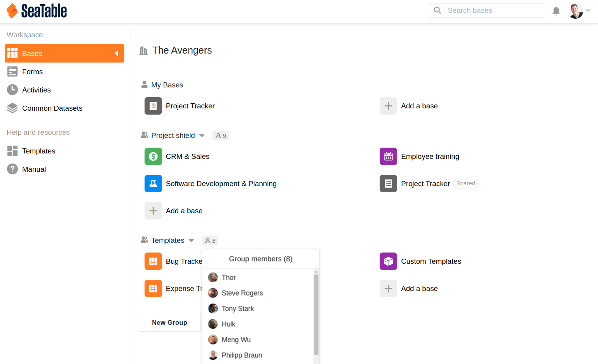Open the Employee training base
The height and width of the screenshot is (364, 598).
(x=430, y=156)
